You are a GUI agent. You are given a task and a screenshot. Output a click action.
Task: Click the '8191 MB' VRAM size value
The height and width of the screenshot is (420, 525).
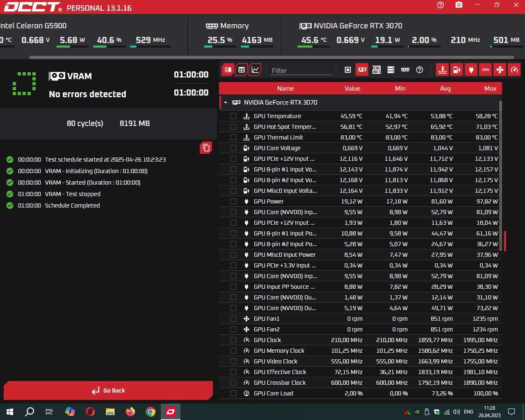(x=135, y=123)
